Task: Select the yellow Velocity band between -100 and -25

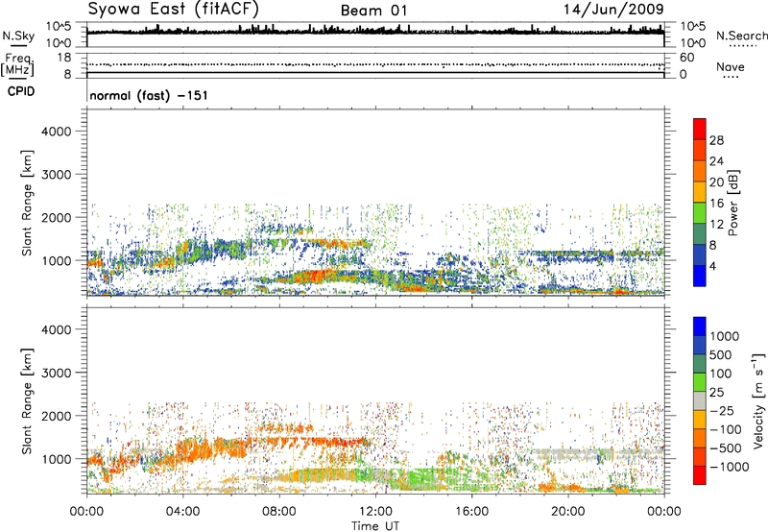Action: 700,420
